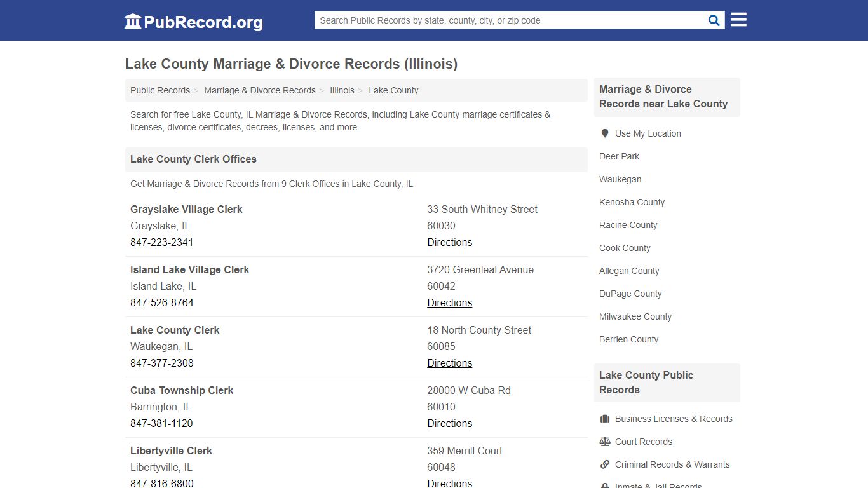Click the Lake County Clerk Offices heading
Image resolution: width=868 pixels, height=488 pixels.
click(193, 159)
